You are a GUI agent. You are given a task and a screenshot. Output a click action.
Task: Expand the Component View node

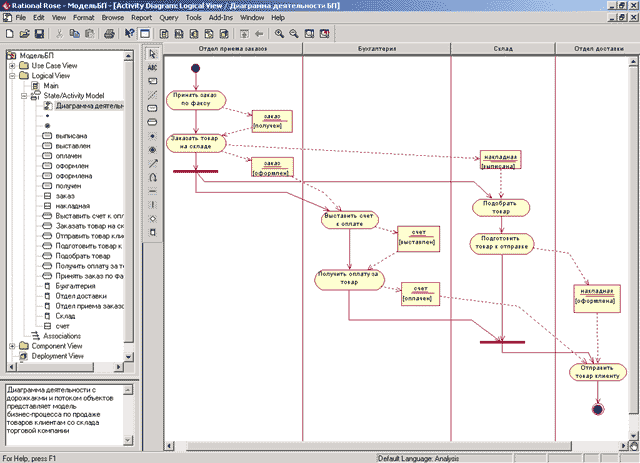[12, 346]
